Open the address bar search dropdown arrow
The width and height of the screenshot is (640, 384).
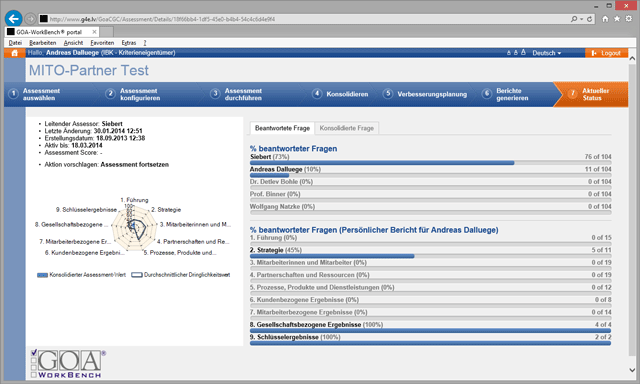coord(581,19)
